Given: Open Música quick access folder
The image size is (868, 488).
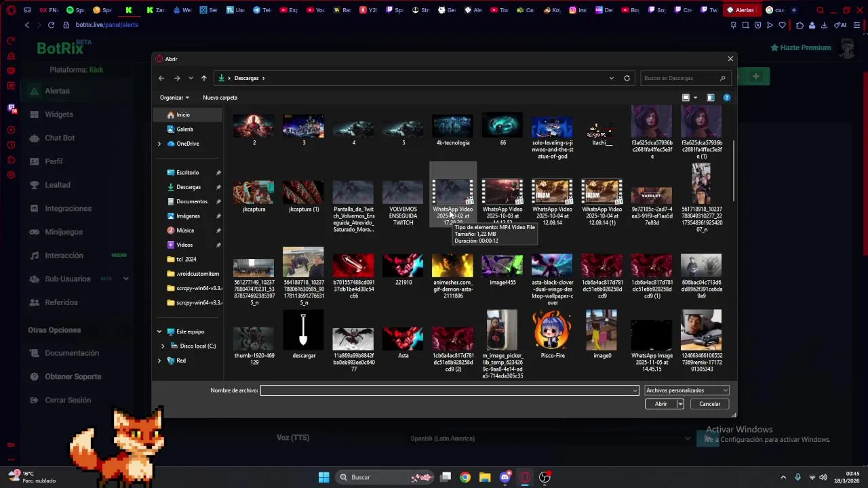Looking at the screenshot, I should tap(185, 230).
